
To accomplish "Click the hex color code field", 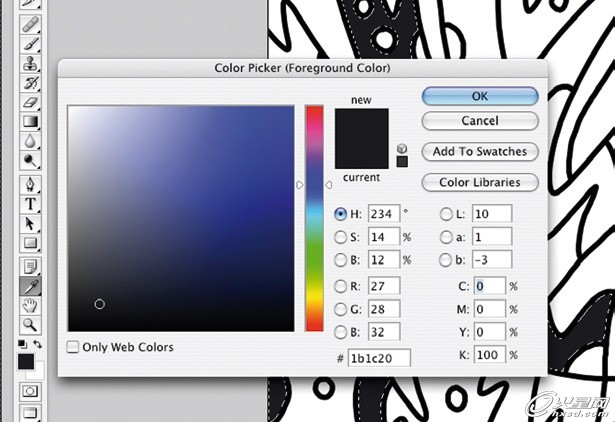I will point(378,358).
